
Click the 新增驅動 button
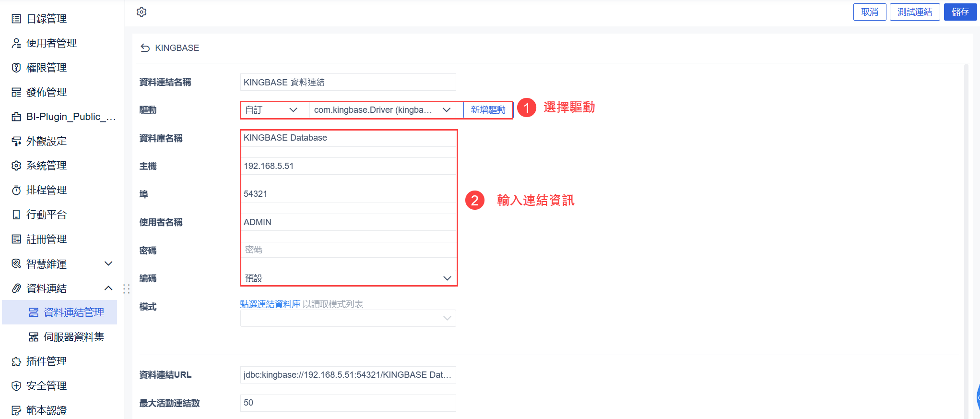tap(488, 110)
